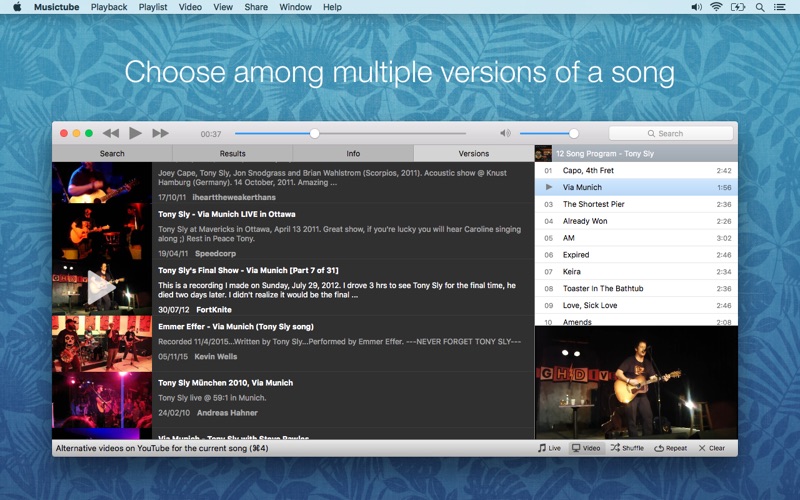Click play overlay on Final Show thumbnail
This screenshot has width=800, height=500.
(x=101, y=288)
